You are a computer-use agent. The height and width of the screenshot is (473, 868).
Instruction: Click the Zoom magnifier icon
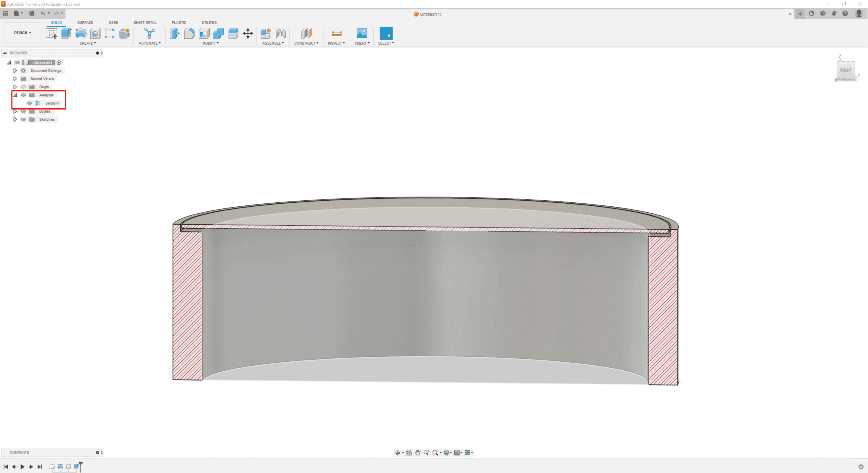[426, 452]
